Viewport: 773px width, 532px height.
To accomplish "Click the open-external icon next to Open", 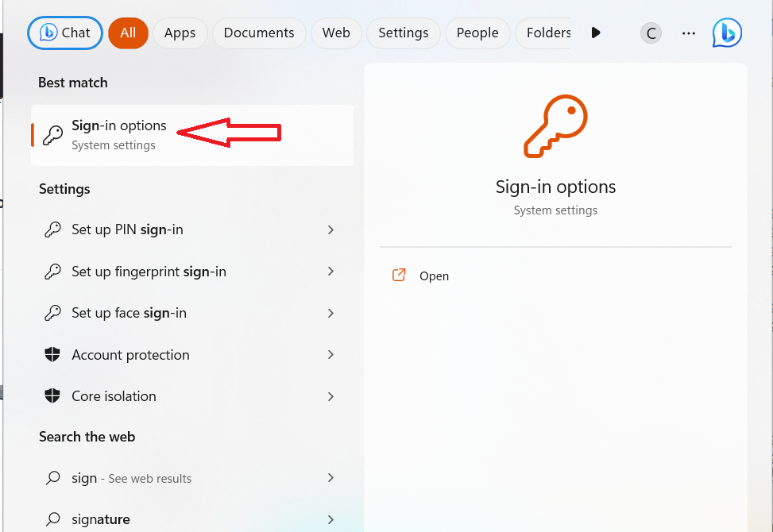I will 399,276.
